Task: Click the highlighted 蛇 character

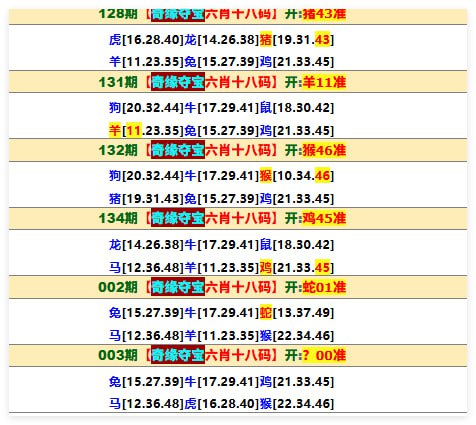Action: pos(266,313)
